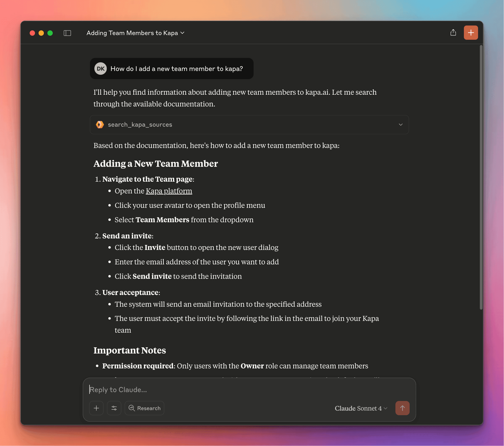Send message with the arrow button
The image size is (504, 446).
(403, 408)
